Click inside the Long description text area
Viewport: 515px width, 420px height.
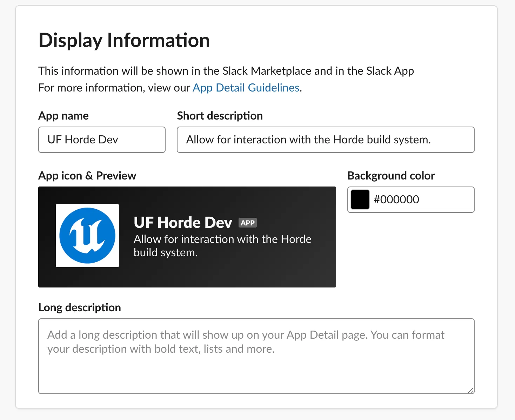pos(256,368)
